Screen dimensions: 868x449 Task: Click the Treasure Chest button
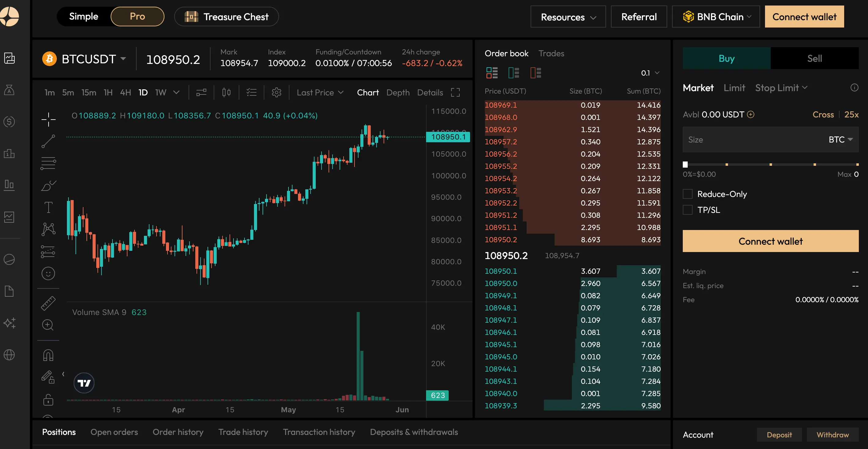[x=226, y=17]
